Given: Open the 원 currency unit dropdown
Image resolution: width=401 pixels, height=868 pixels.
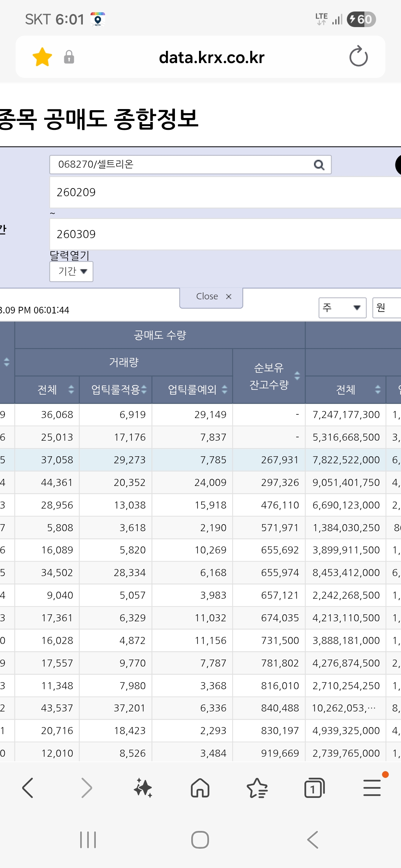Looking at the screenshot, I should tap(387, 308).
